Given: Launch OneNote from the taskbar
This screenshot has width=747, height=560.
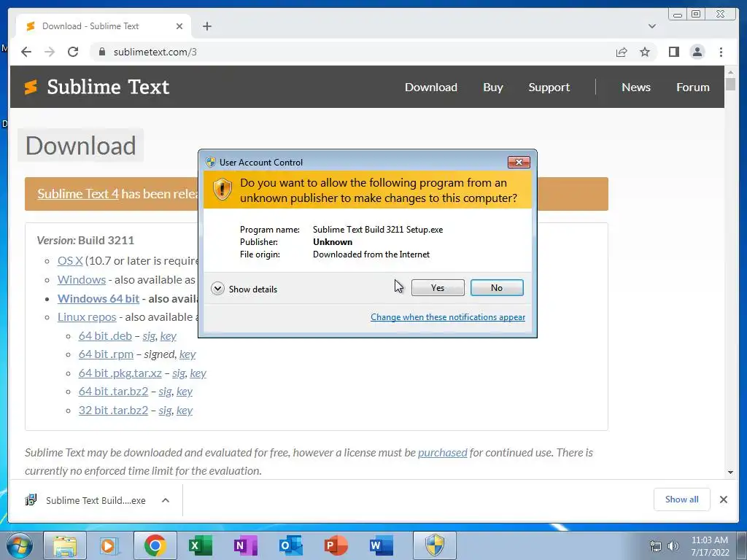Looking at the screenshot, I should tap(245, 545).
